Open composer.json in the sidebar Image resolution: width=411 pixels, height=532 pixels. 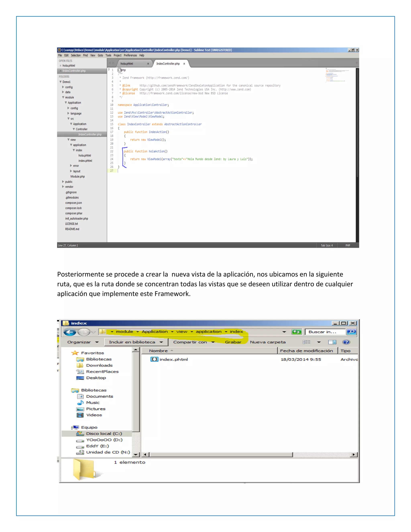(x=73, y=203)
